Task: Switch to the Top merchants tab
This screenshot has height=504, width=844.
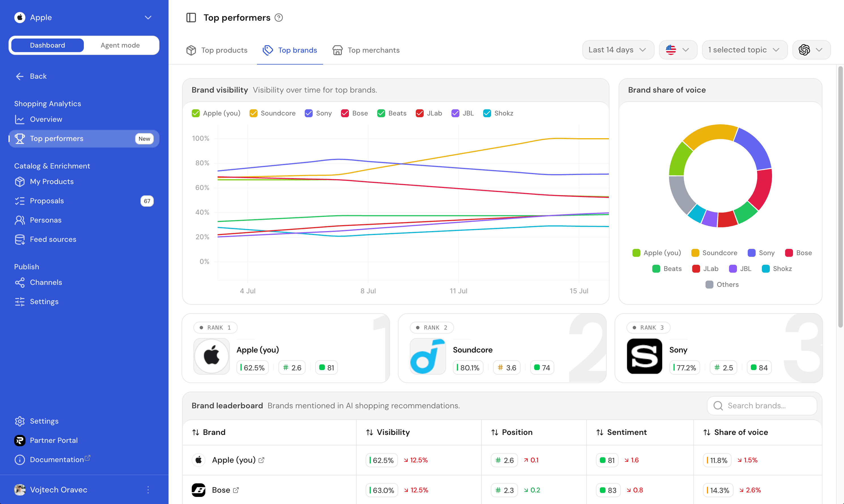Action: point(366,50)
